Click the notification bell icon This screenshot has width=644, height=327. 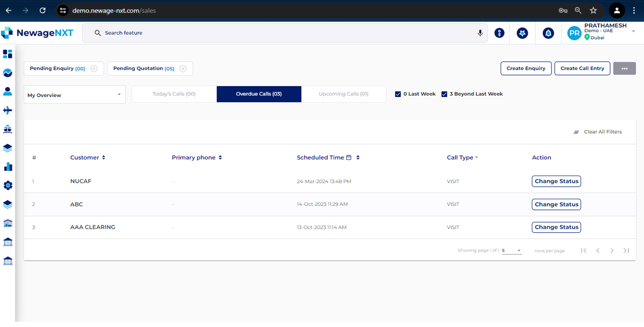click(x=548, y=33)
